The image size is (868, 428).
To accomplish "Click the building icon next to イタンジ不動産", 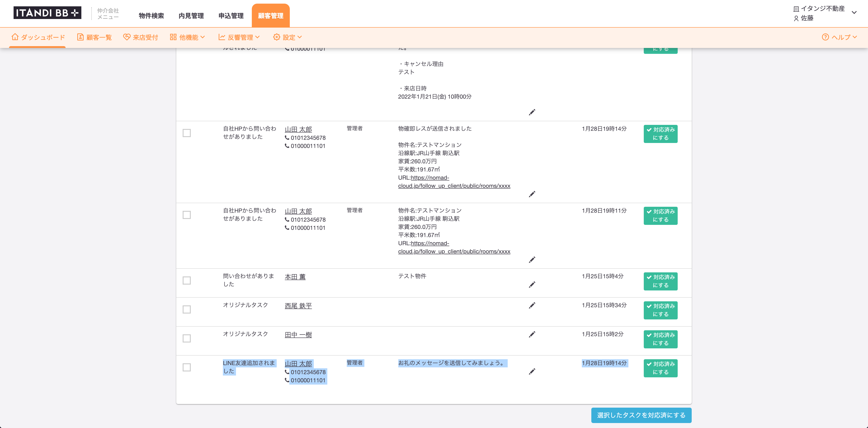I will click(796, 9).
